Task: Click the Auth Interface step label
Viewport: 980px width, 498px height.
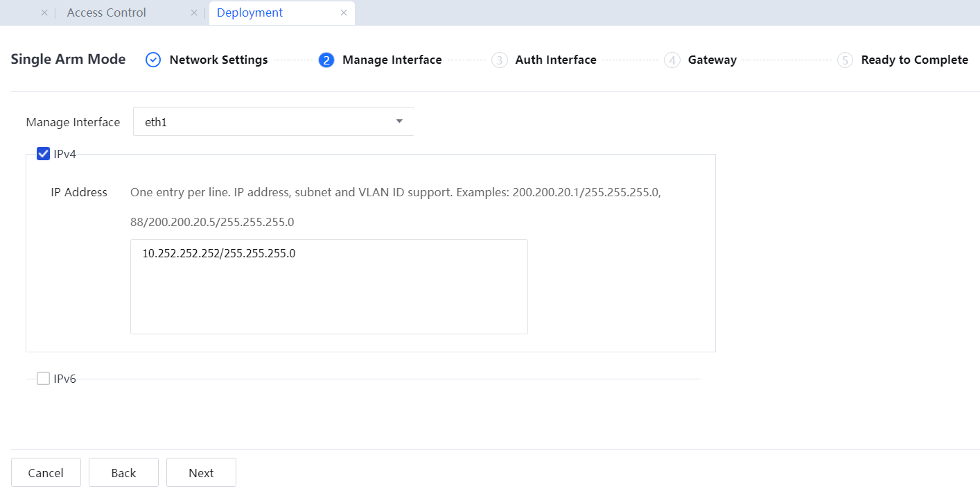Action: [x=555, y=60]
